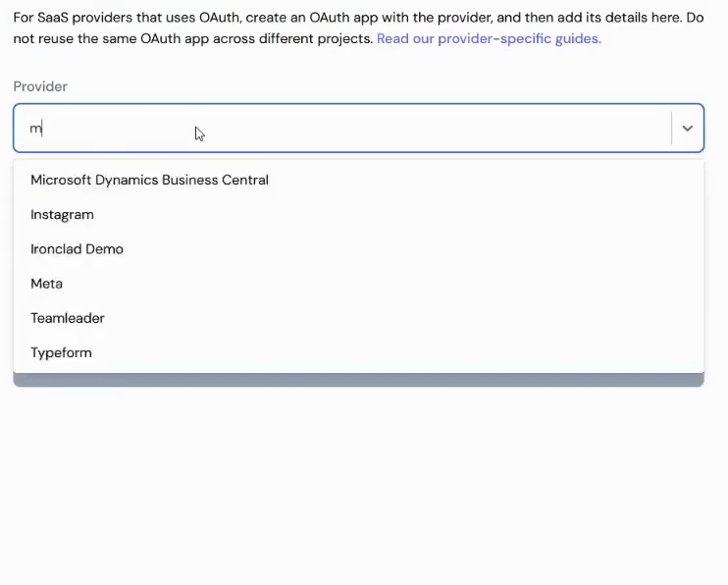Select Microsoft Dynamics Business Central option
This screenshot has width=728, height=585.
(x=358, y=180)
